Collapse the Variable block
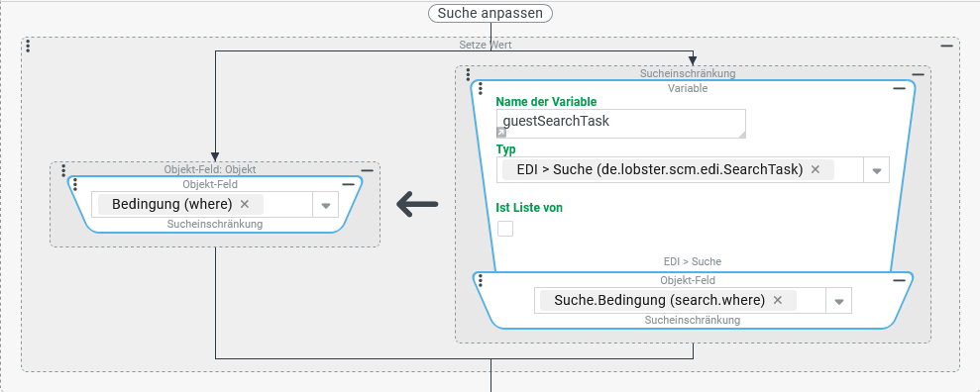Screen dimensions: 980x392 click(x=900, y=89)
